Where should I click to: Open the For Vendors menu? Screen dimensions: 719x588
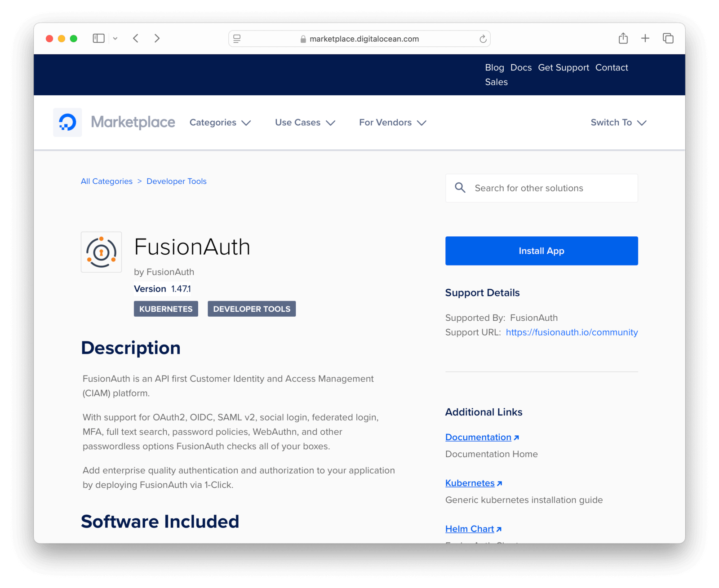tap(391, 122)
